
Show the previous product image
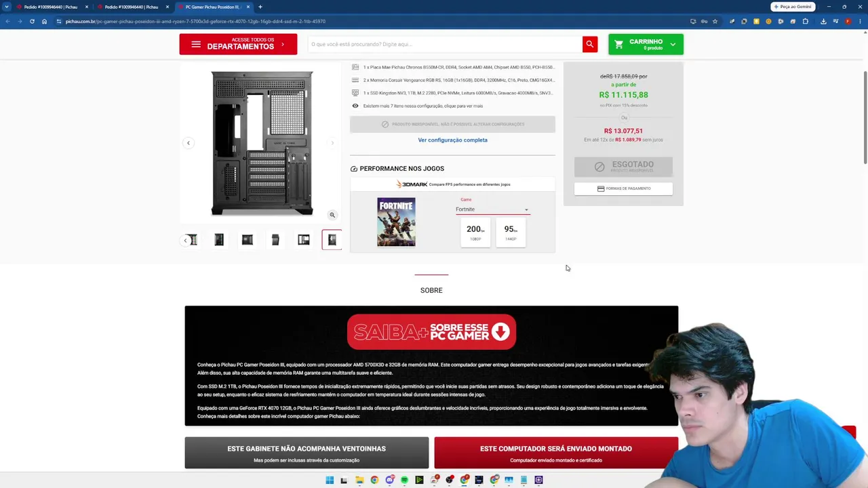click(x=189, y=143)
